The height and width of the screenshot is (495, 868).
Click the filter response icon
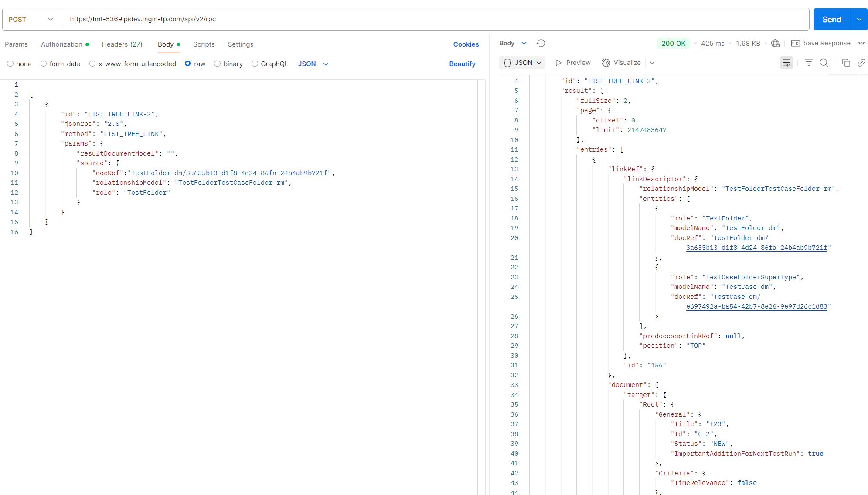tap(808, 63)
